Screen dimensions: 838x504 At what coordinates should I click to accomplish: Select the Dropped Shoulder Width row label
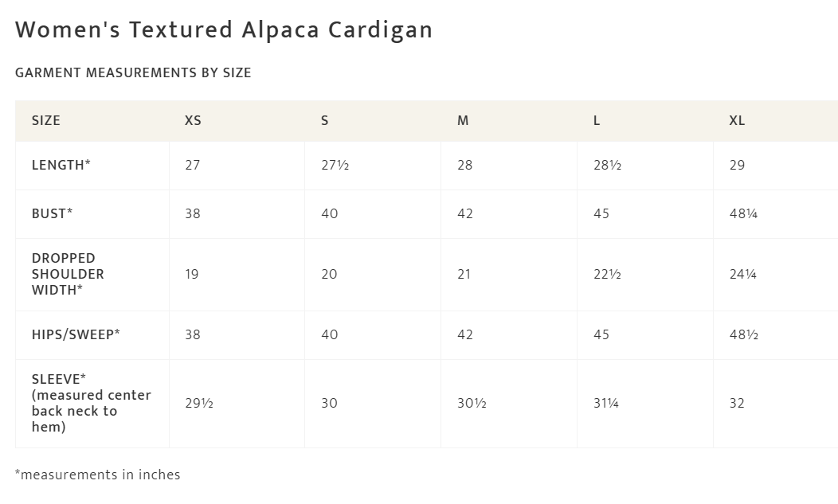point(68,274)
